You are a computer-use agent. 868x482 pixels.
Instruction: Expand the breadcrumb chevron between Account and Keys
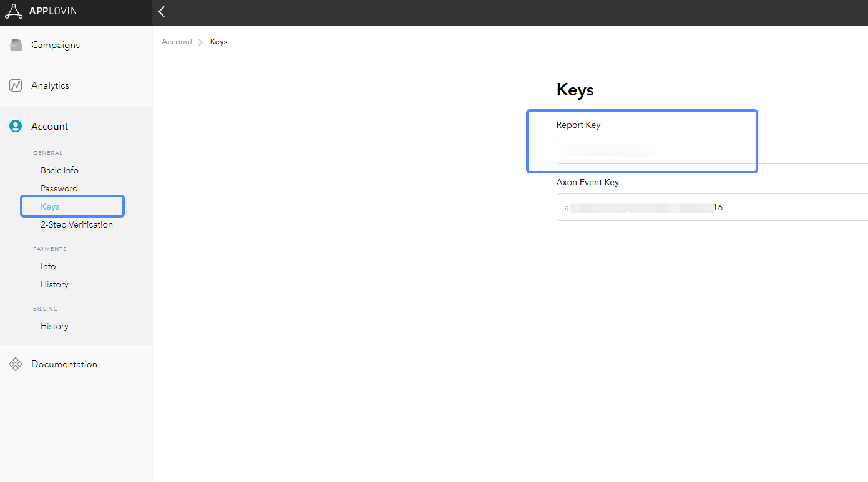(200, 41)
